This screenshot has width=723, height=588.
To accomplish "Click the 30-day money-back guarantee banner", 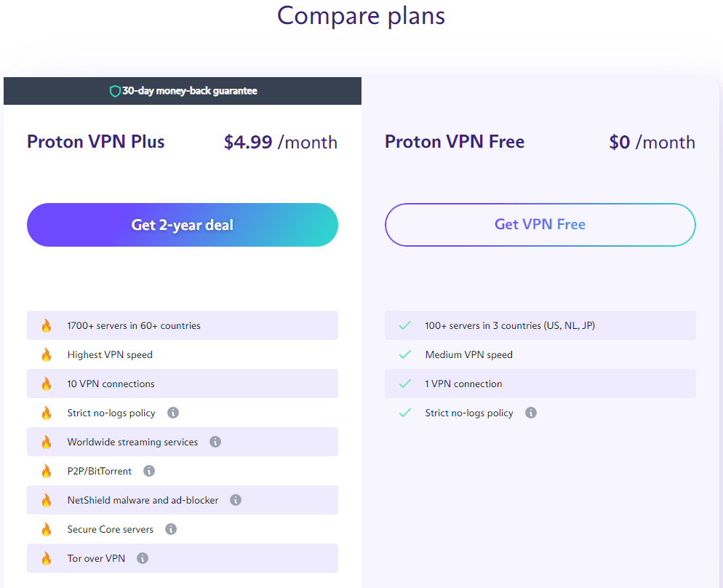I will (182, 90).
